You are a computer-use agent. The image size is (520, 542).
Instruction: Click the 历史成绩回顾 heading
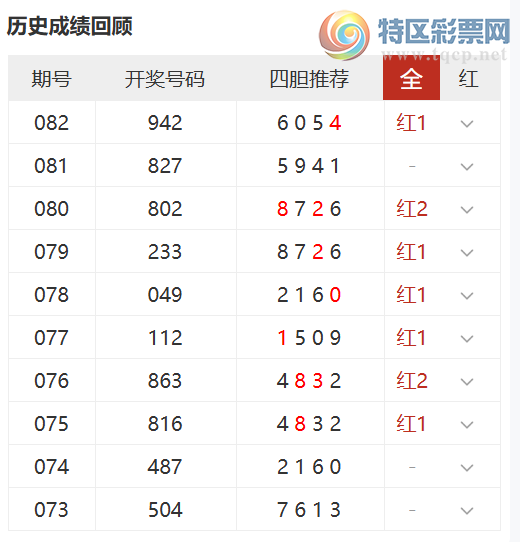click(x=69, y=26)
